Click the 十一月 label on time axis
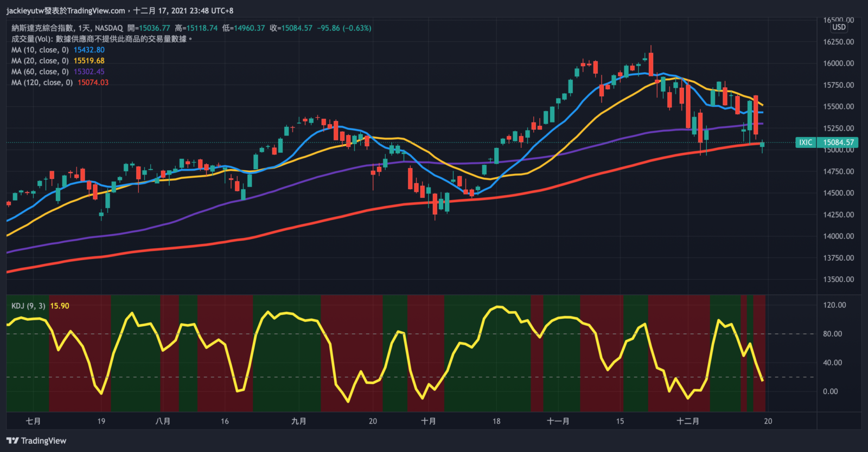 pos(558,421)
